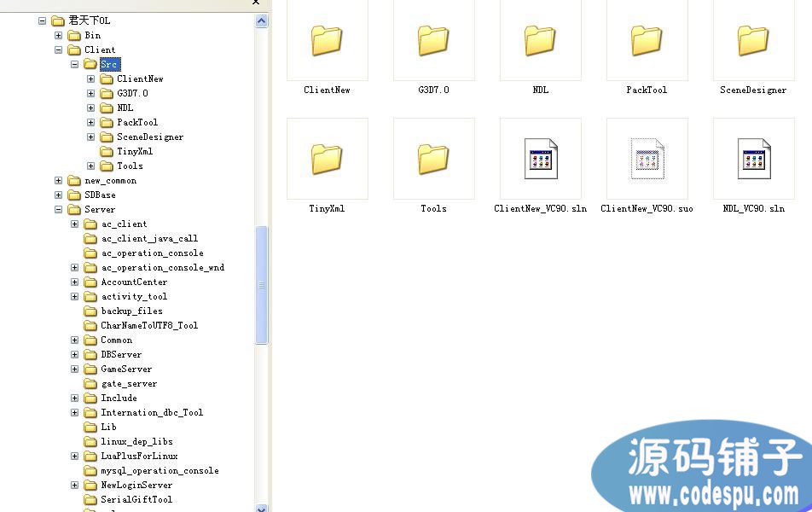The height and width of the screenshot is (512, 812).
Task: Select the PackTool folder icon in file pane
Action: (x=647, y=40)
